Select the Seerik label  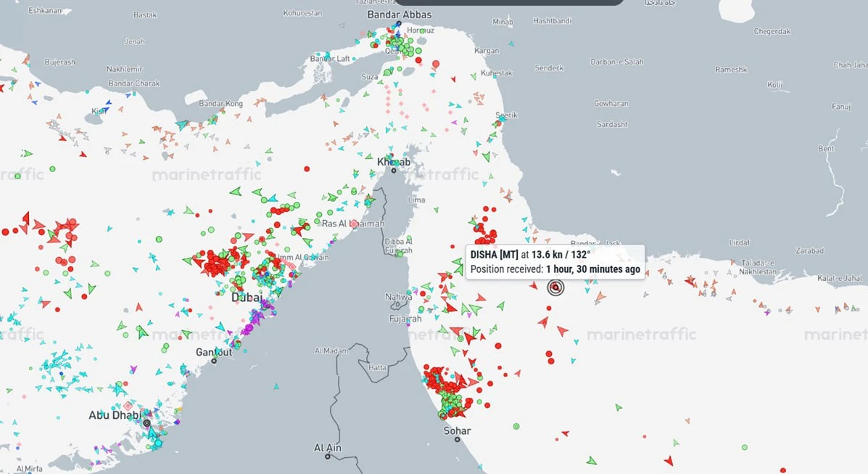[507, 115]
